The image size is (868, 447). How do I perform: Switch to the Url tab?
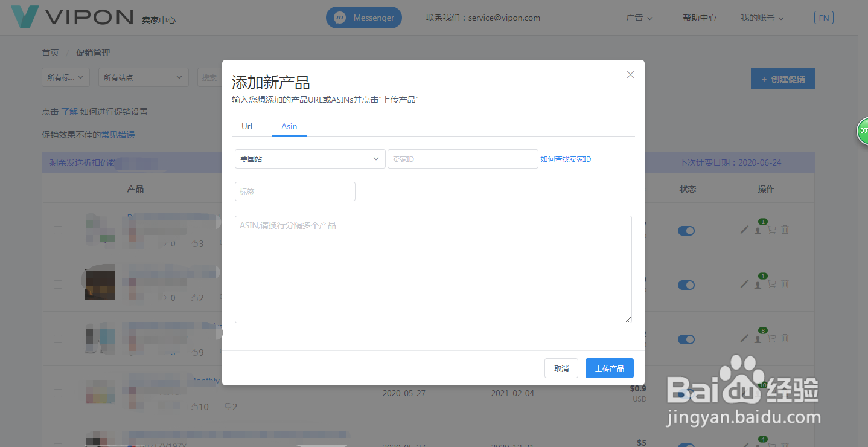247,126
